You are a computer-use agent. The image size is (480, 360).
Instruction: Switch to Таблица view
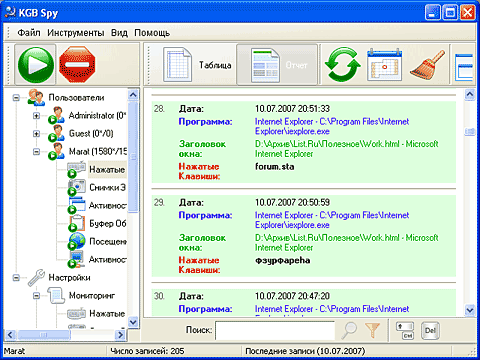(198, 65)
